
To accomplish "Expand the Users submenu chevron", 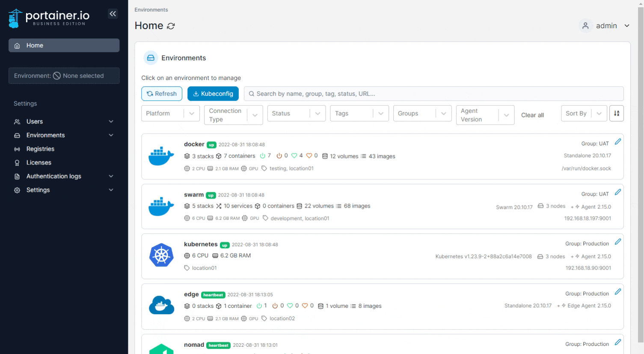I will 111,122.
